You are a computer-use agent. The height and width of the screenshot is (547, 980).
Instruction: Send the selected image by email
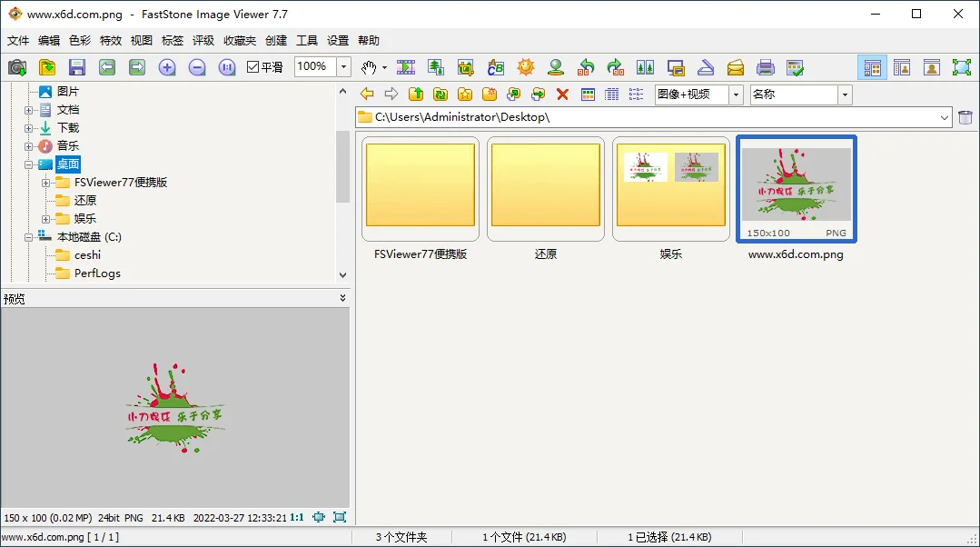[x=737, y=66]
